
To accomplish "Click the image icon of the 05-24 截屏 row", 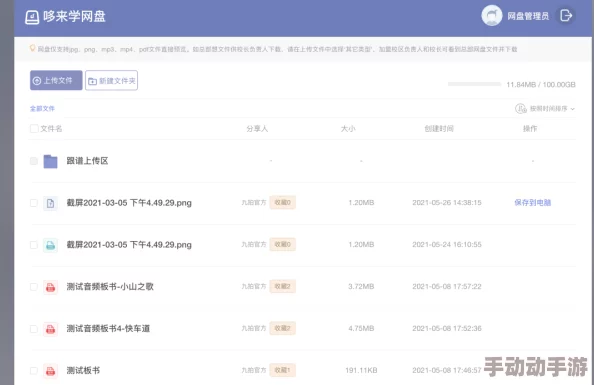I will [50, 246].
